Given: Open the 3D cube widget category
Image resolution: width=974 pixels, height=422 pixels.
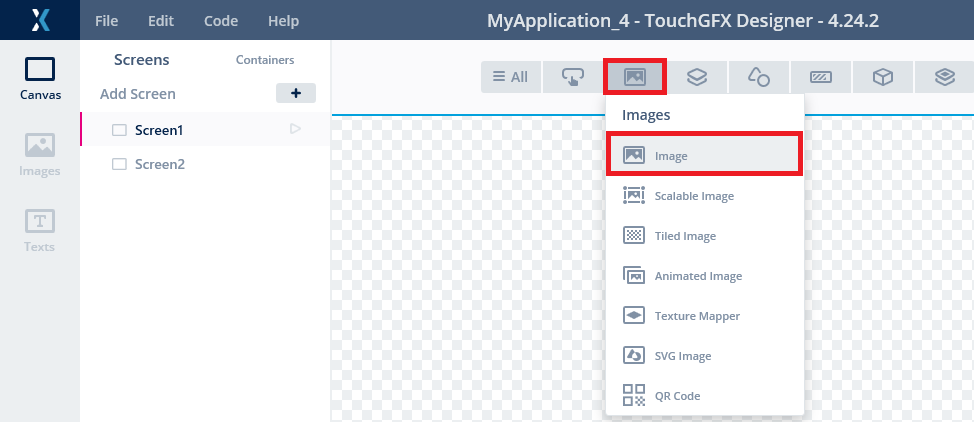Looking at the screenshot, I should click(883, 77).
